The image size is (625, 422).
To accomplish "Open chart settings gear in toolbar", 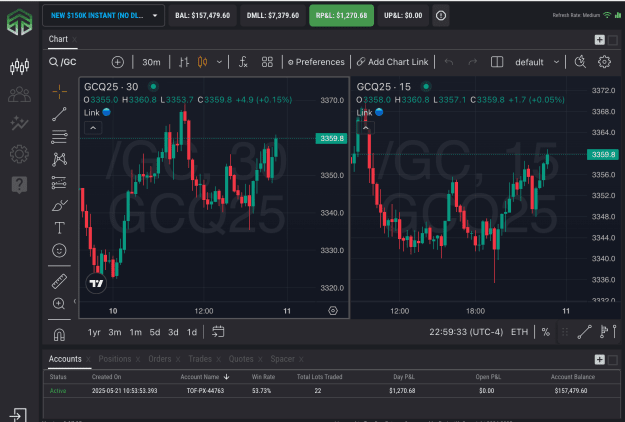I will [604, 62].
